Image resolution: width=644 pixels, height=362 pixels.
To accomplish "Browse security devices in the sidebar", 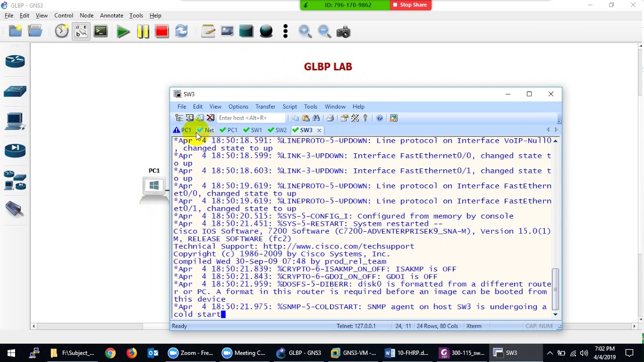I will tap(15, 151).
